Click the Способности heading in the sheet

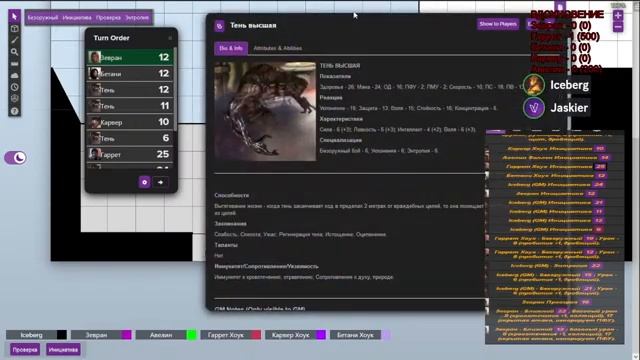point(231,196)
